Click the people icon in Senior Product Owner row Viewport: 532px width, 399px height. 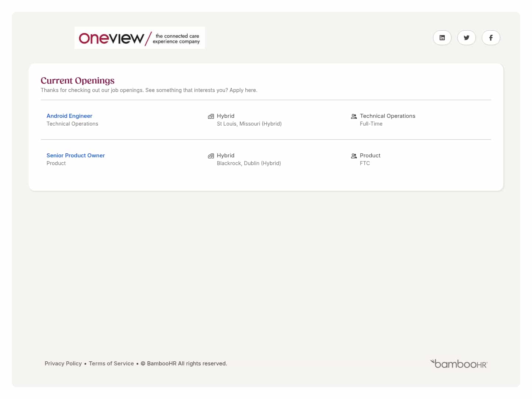tap(354, 156)
